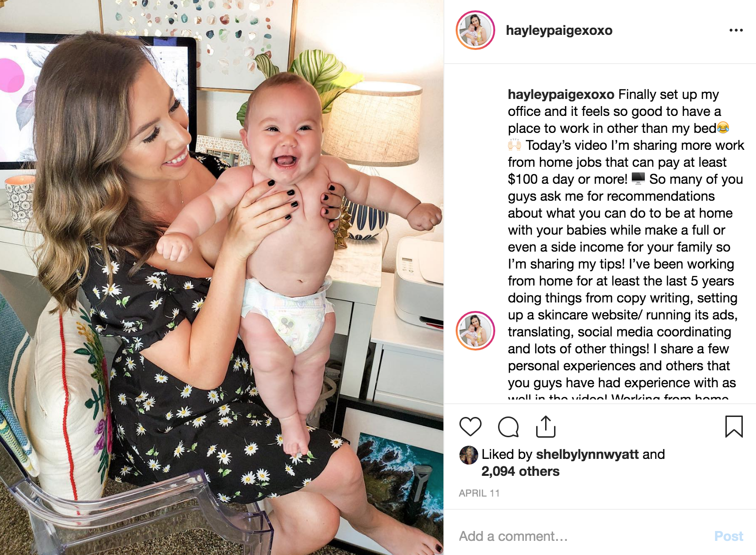Open comments via speech bubble icon
This screenshot has width=756, height=555.
click(508, 427)
